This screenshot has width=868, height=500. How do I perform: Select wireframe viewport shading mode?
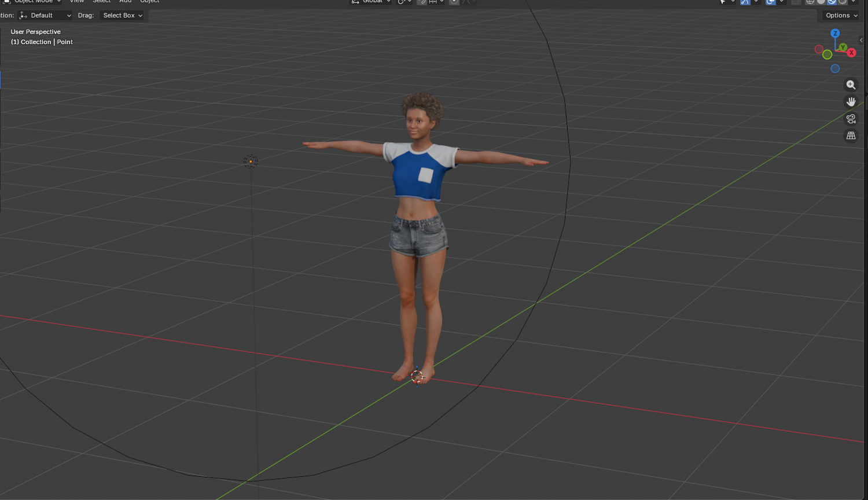coord(810,2)
